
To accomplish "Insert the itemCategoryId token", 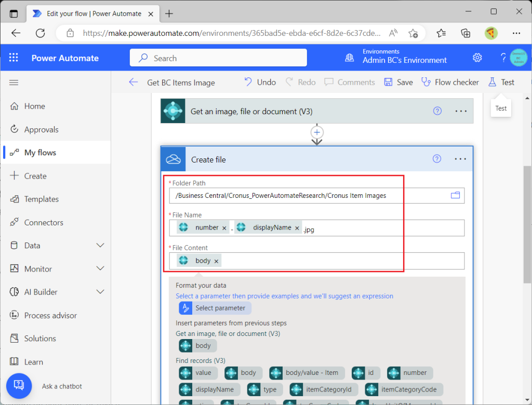I will tap(324, 389).
